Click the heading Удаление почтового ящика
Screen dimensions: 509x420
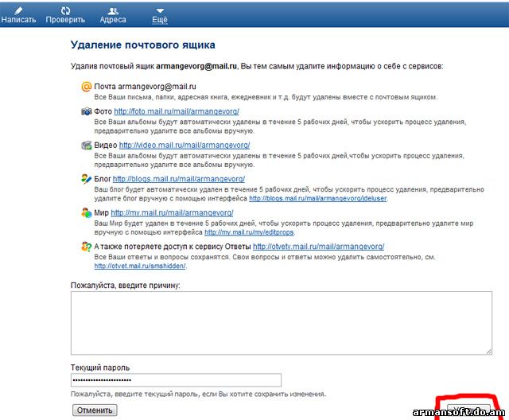(x=143, y=45)
